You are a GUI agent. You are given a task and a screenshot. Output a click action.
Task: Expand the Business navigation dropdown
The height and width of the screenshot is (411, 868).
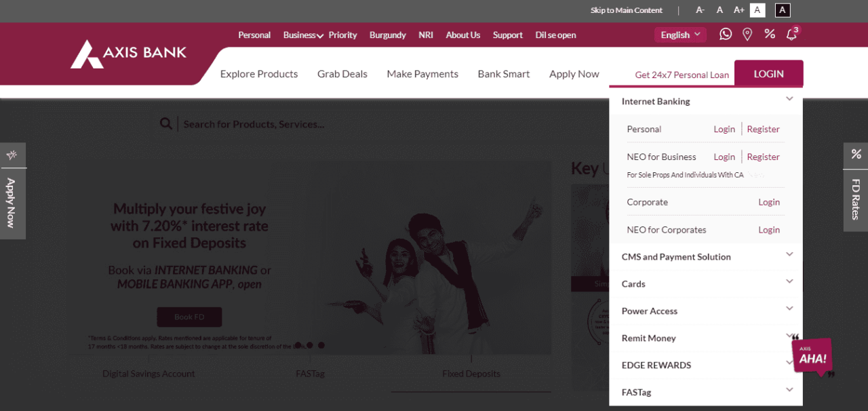[299, 35]
